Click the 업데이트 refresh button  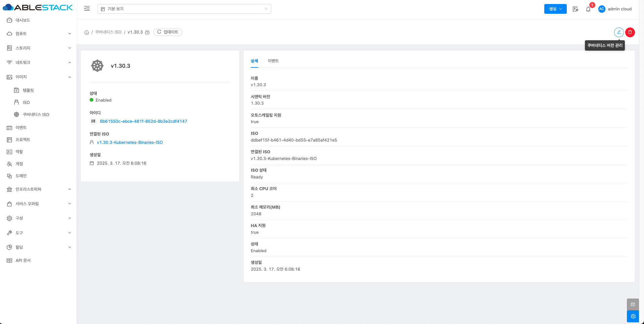point(168,32)
